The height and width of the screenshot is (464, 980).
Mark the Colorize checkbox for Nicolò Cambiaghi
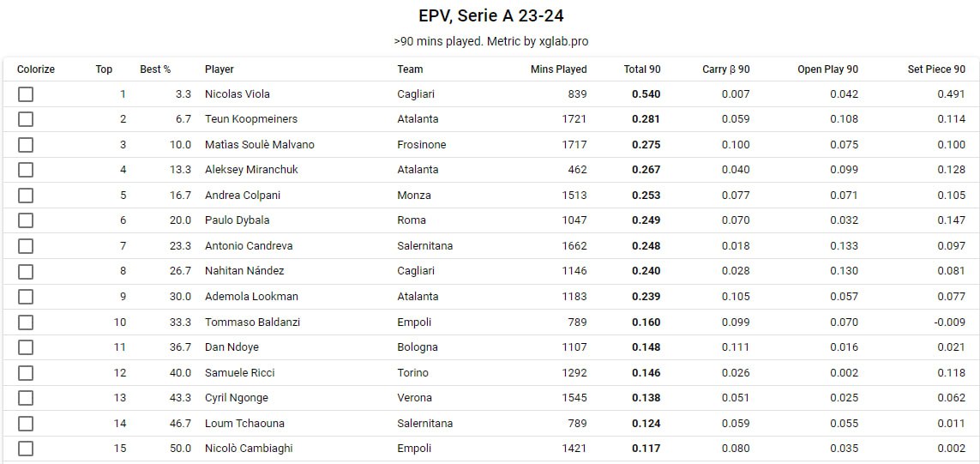pos(26,449)
